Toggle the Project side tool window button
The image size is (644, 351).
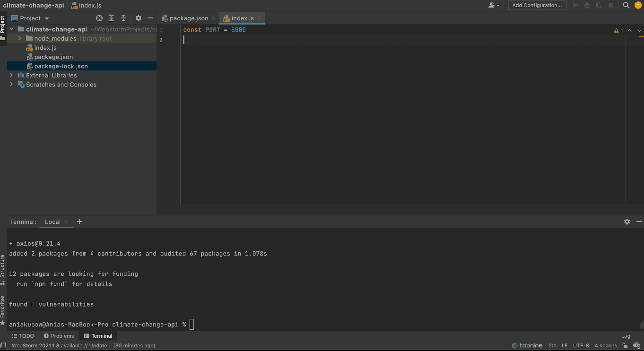3,28
